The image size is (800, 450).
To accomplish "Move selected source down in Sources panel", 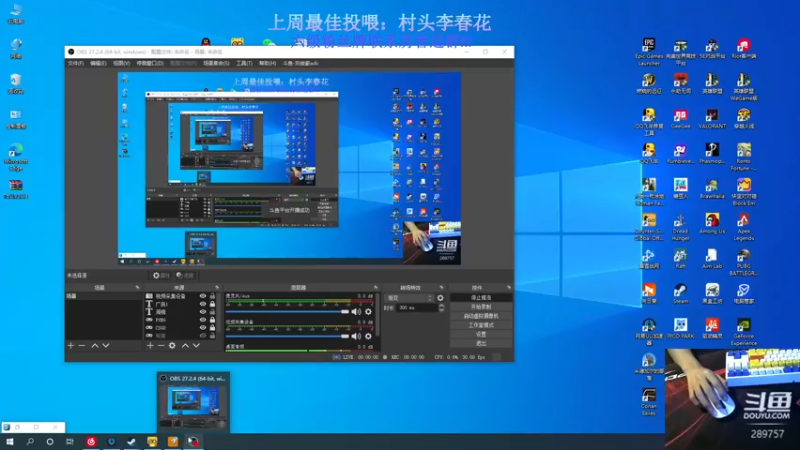I will point(196,345).
